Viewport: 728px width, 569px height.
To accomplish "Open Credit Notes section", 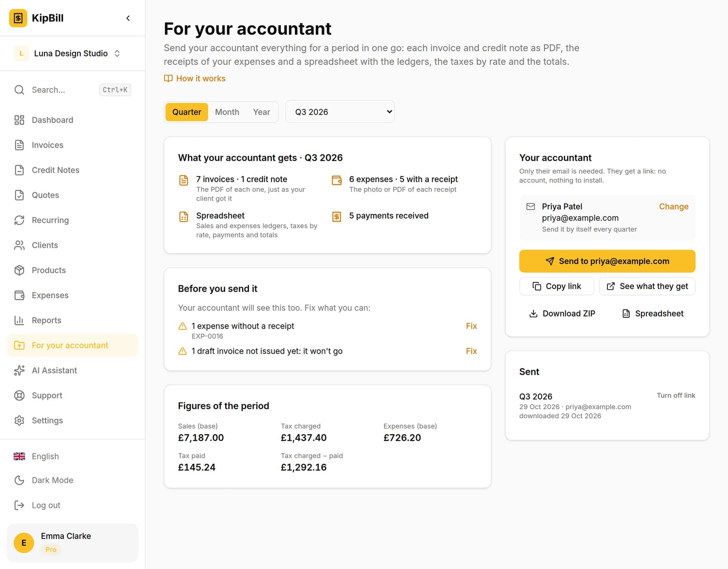I will [72, 170].
